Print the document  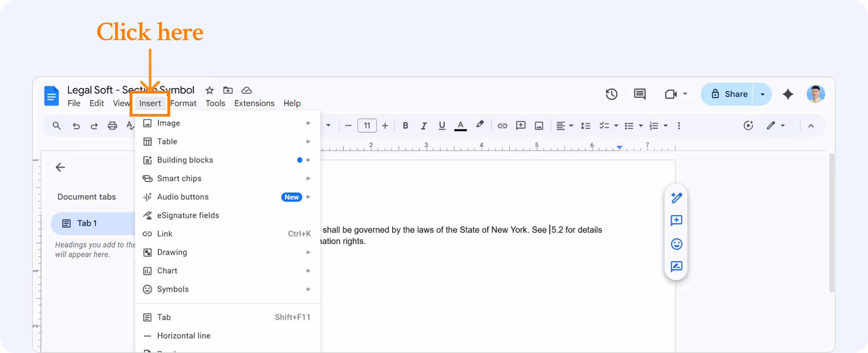click(x=112, y=126)
